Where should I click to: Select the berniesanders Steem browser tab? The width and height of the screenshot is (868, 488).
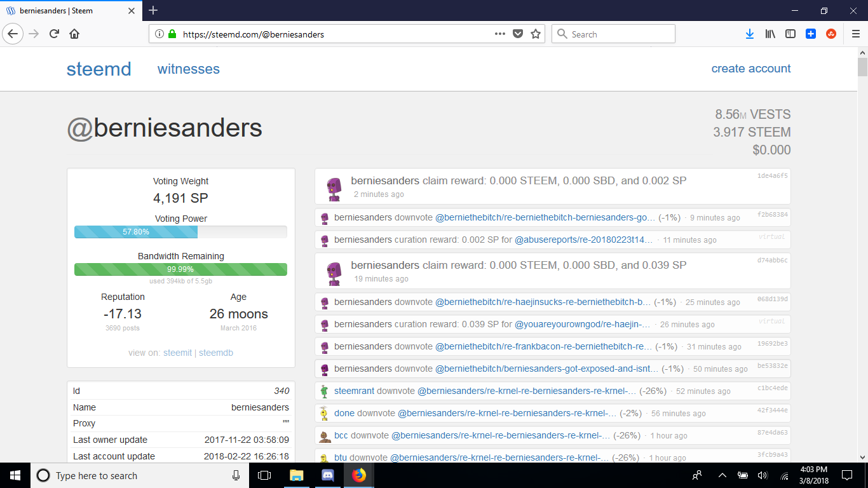(x=70, y=10)
